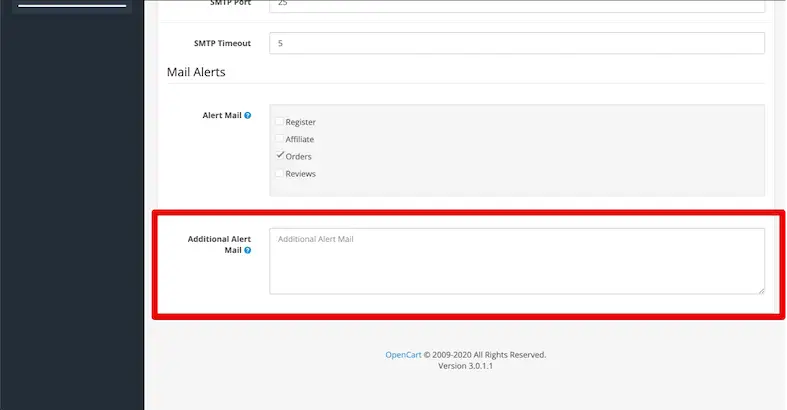Image resolution: width=787 pixels, height=410 pixels.
Task: Click the Additional Alert Mail field label
Action: pyautogui.click(x=219, y=244)
